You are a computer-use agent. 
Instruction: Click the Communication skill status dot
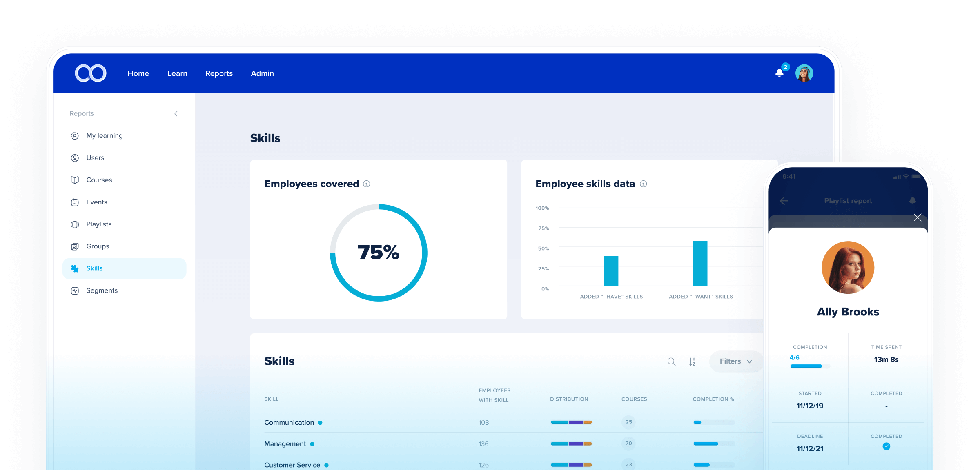pos(320,423)
